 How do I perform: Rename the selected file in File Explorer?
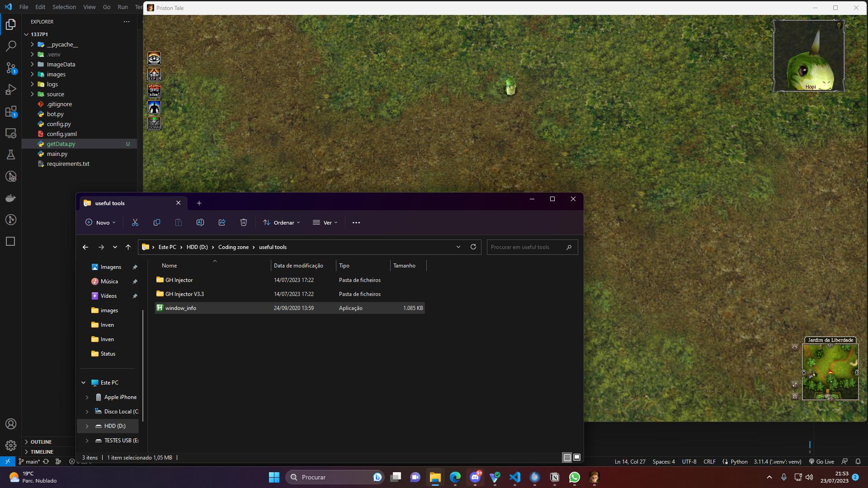200,222
